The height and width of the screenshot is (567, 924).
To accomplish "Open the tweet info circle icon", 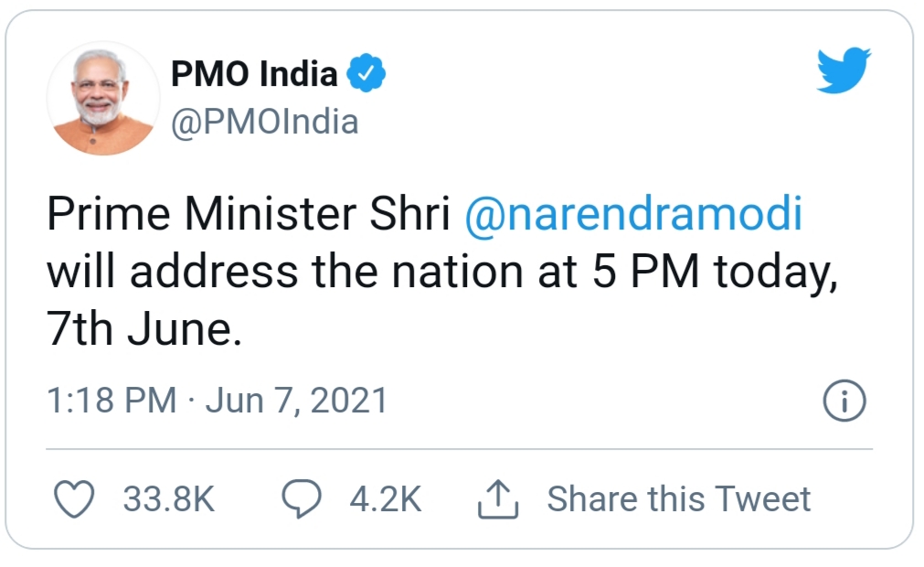I will (x=844, y=401).
